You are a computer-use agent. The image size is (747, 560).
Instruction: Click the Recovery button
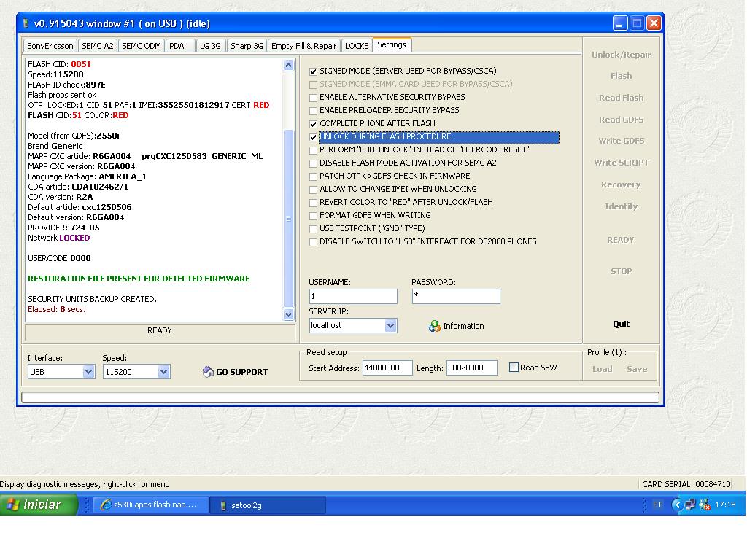[621, 184]
